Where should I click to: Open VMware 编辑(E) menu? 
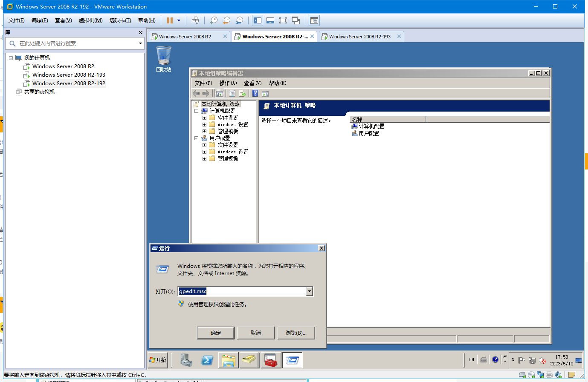tap(40, 20)
